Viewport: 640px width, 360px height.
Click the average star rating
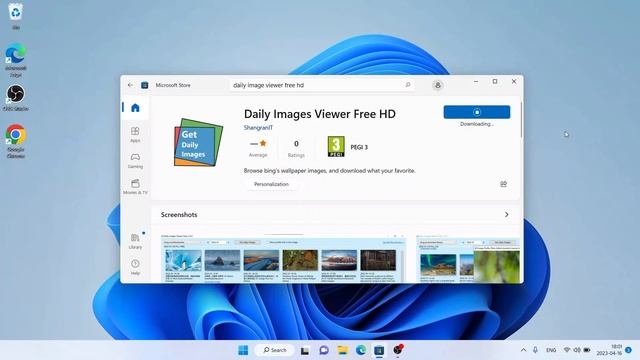point(258,148)
